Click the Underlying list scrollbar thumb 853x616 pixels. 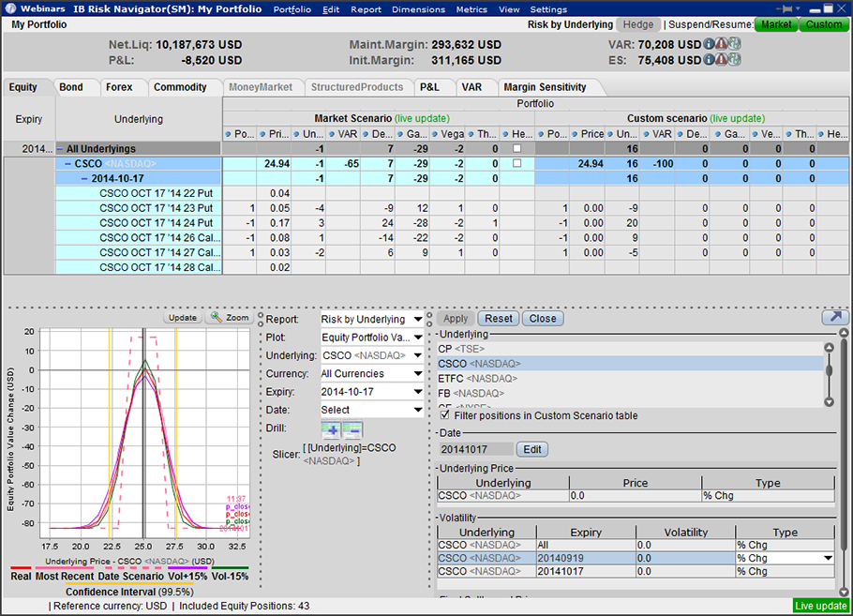829,370
